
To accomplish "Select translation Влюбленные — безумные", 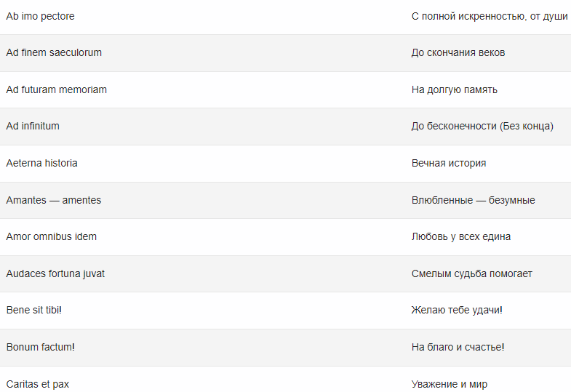I will 474,200.
